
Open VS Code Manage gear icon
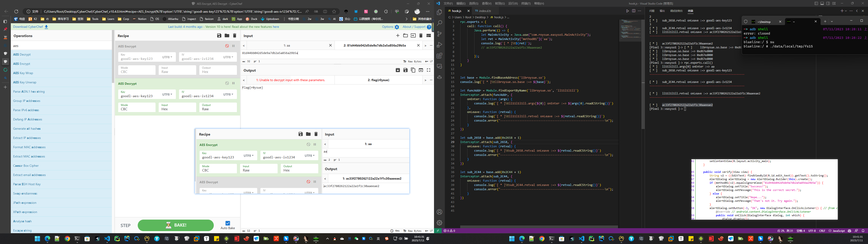[x=439, y=223]
